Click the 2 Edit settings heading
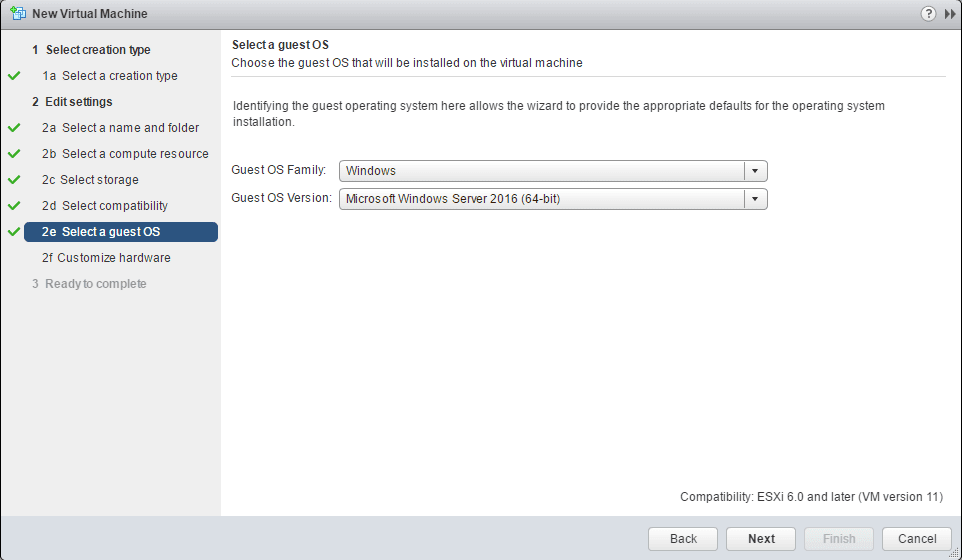The width and height of the screenshot is (962, 560). tap(72, 102)
